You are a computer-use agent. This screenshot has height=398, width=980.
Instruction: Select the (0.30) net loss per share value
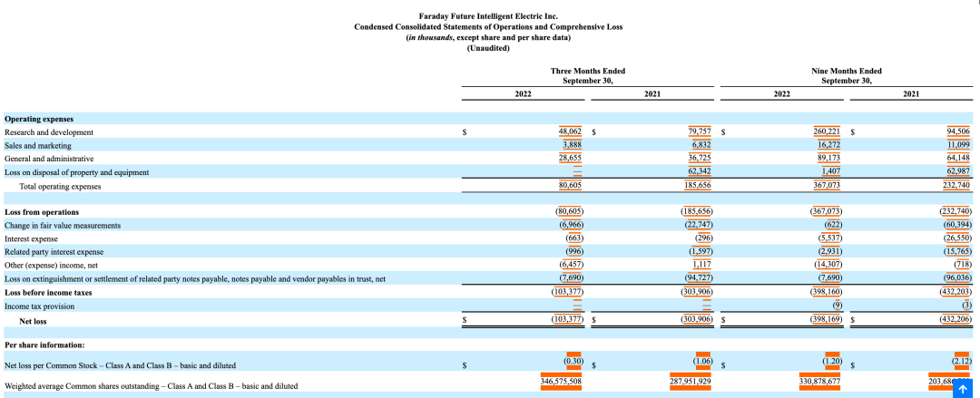(573, 361)
